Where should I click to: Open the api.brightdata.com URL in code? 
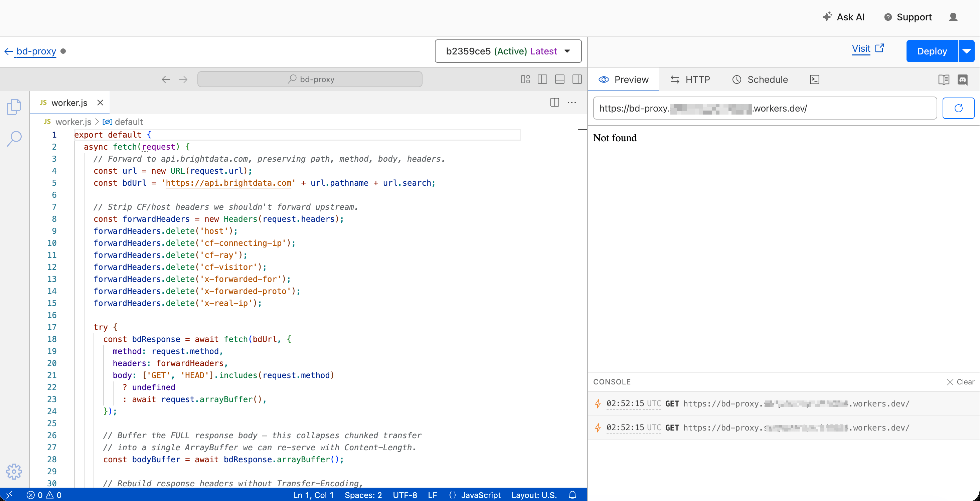point(228,183)
